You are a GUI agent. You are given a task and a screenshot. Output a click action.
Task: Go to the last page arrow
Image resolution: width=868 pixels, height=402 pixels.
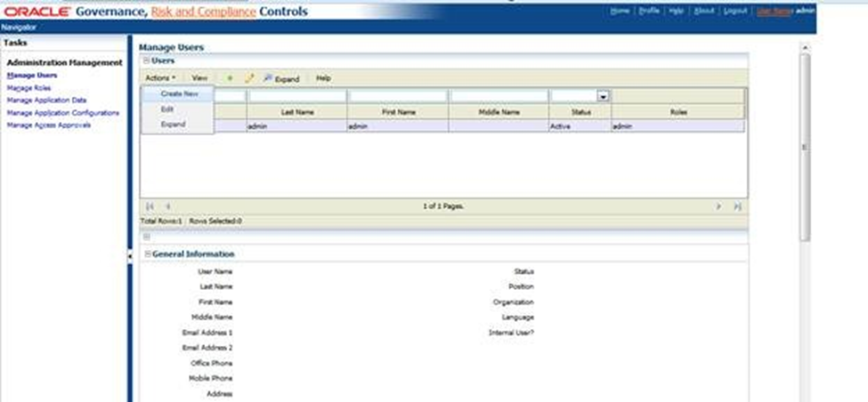click(737, 206)
